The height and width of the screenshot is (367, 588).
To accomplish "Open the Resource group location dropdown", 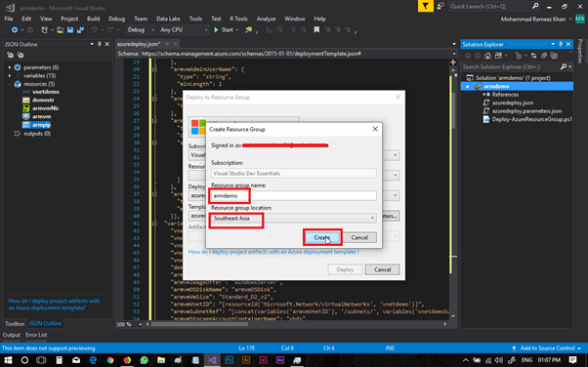I will [294, 218].
